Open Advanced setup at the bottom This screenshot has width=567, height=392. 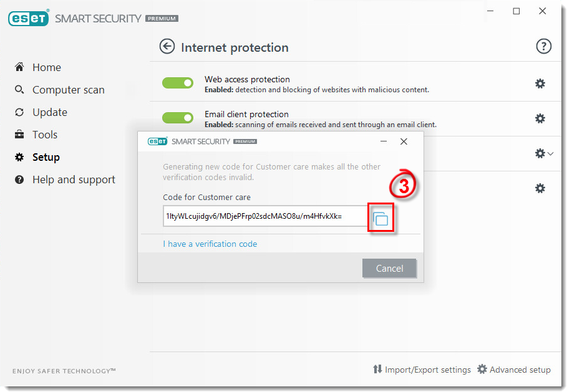coord(514,369)
